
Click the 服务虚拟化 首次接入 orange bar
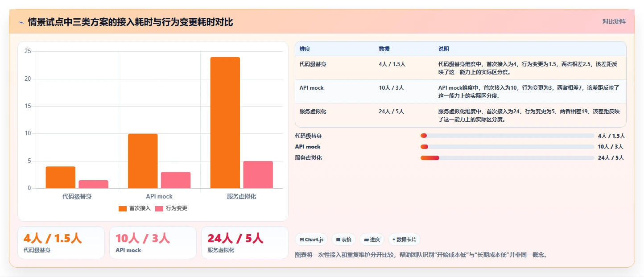pos(225,123)
